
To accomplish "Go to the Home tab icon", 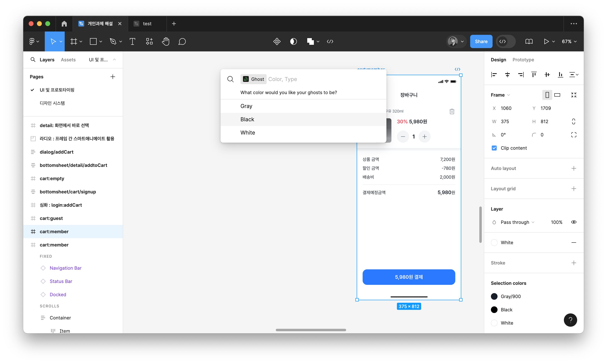I will 64,24.
